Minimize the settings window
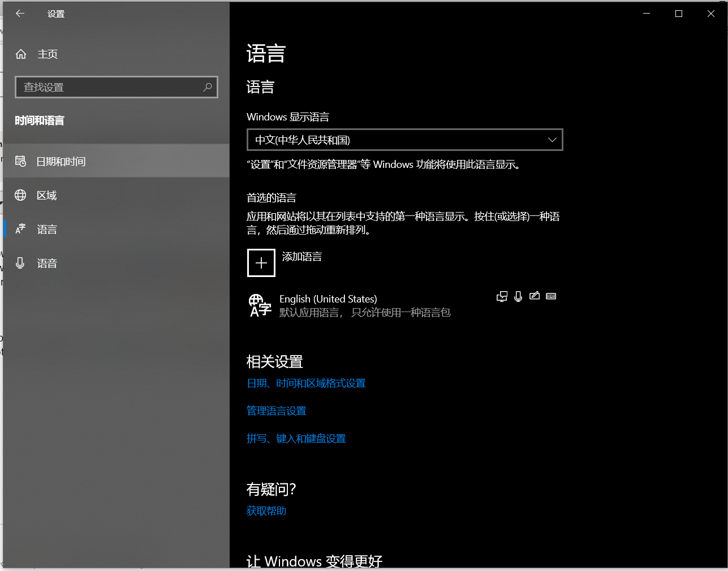Screen dimensions: 728x571 tap(647, 14)
